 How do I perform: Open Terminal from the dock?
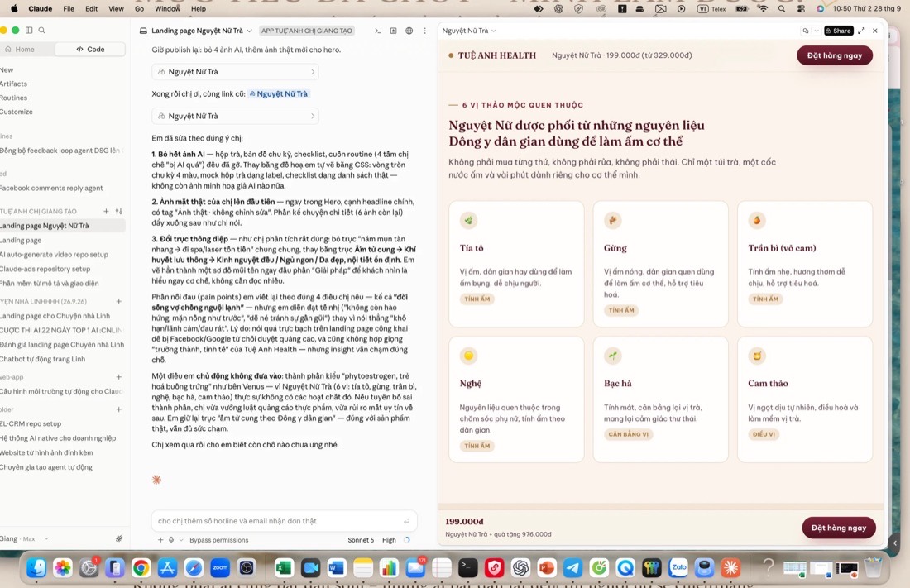[x=467, y=567]
